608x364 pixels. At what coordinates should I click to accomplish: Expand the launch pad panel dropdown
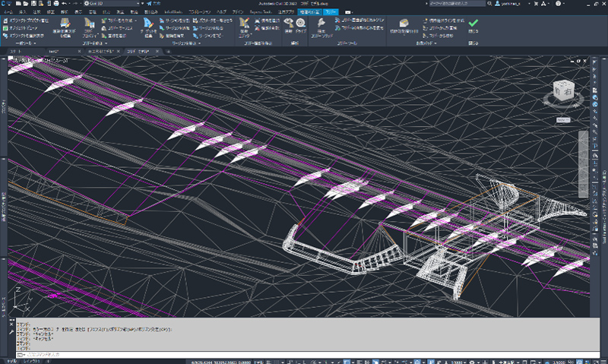(x=426, y=43)
